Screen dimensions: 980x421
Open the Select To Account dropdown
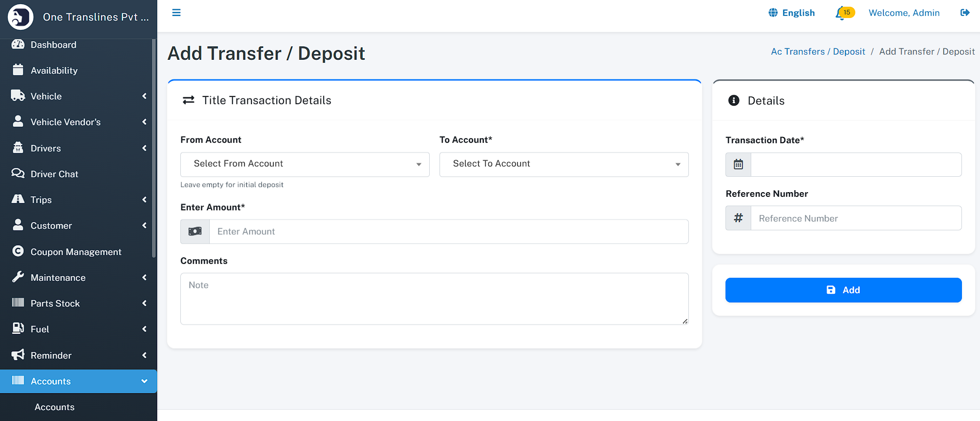pos(564,164)
